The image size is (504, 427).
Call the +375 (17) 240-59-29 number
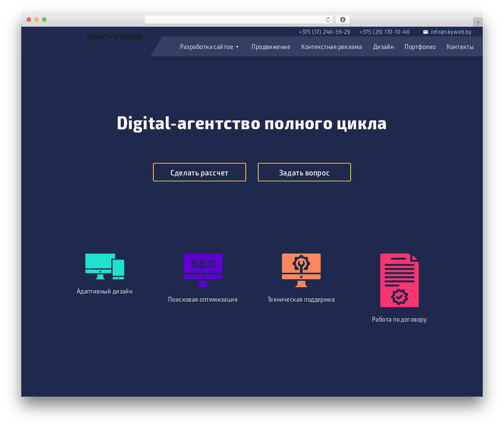pyautogui.click(x=324, y=32)
